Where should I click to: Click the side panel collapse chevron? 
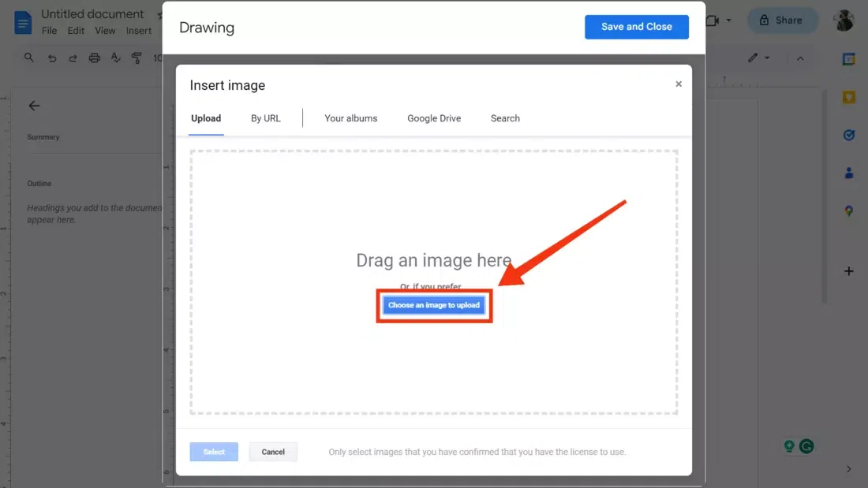848,469
